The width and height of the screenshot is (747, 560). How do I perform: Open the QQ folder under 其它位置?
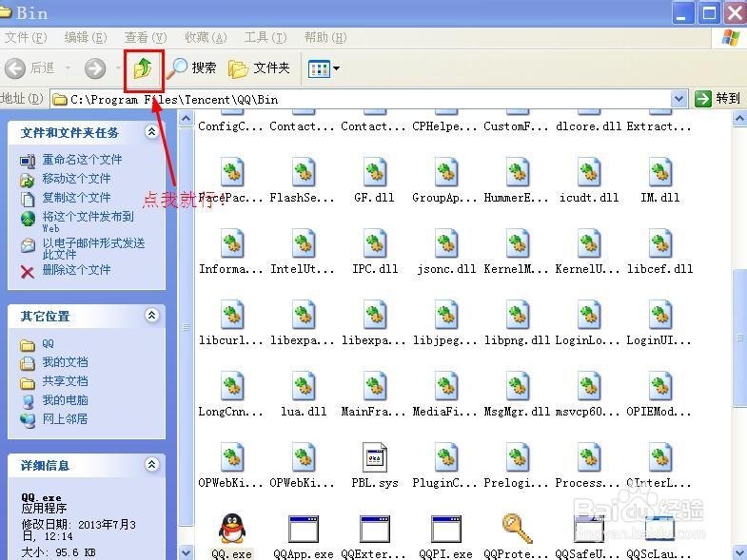[48, 343]
